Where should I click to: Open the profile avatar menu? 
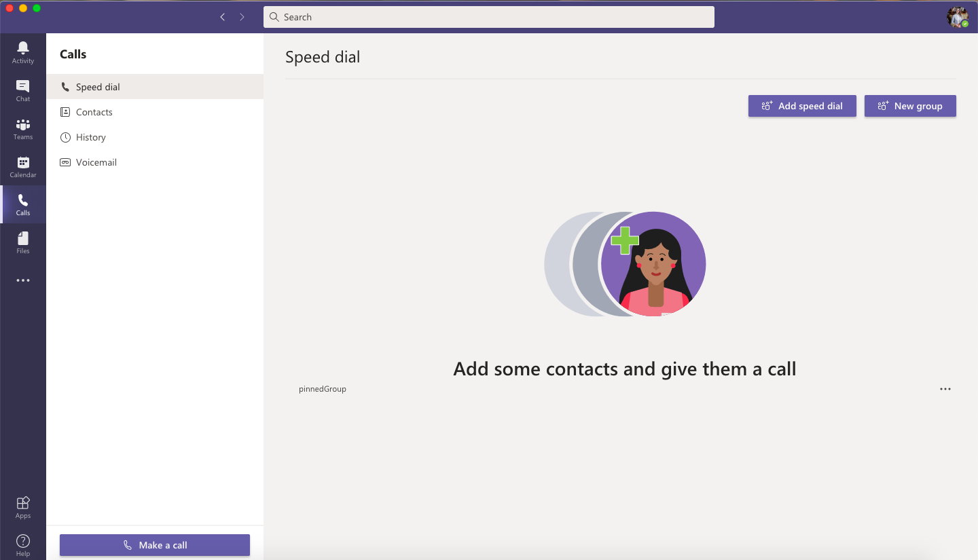pos(958,17)
